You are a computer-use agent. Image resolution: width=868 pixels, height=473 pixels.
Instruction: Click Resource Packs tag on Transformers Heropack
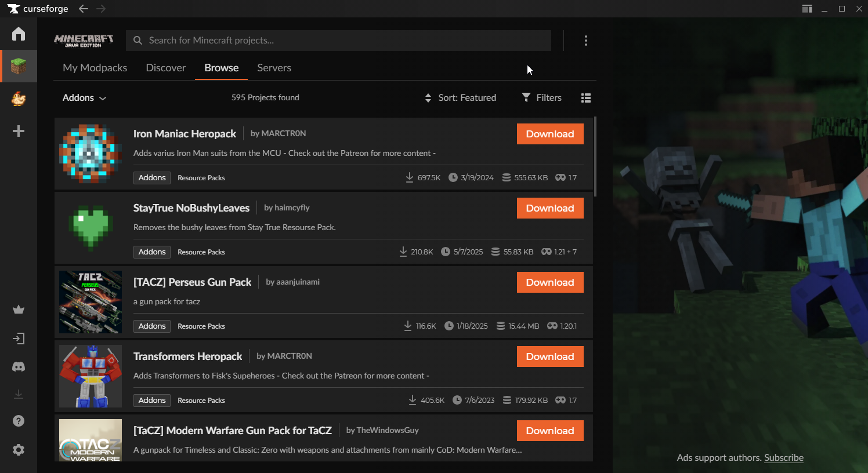(x=201, y=401)
